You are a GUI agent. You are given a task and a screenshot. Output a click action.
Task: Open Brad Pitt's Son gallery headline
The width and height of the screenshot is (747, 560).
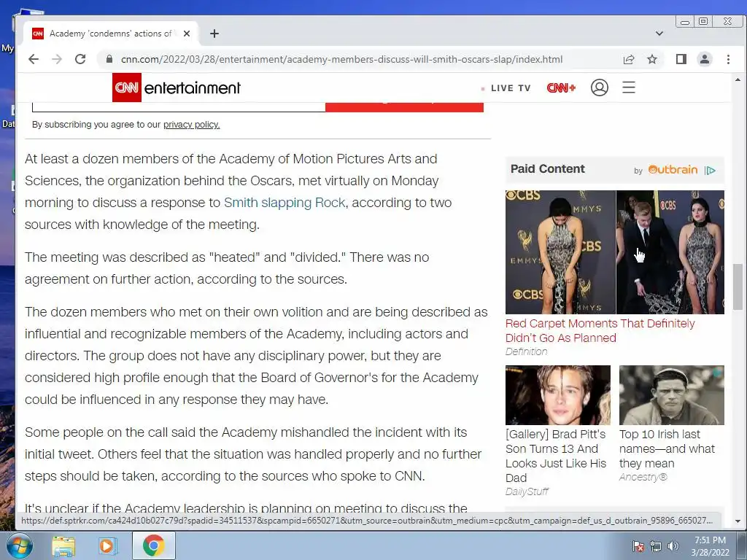pyautogui.click(x=556, y=456)
